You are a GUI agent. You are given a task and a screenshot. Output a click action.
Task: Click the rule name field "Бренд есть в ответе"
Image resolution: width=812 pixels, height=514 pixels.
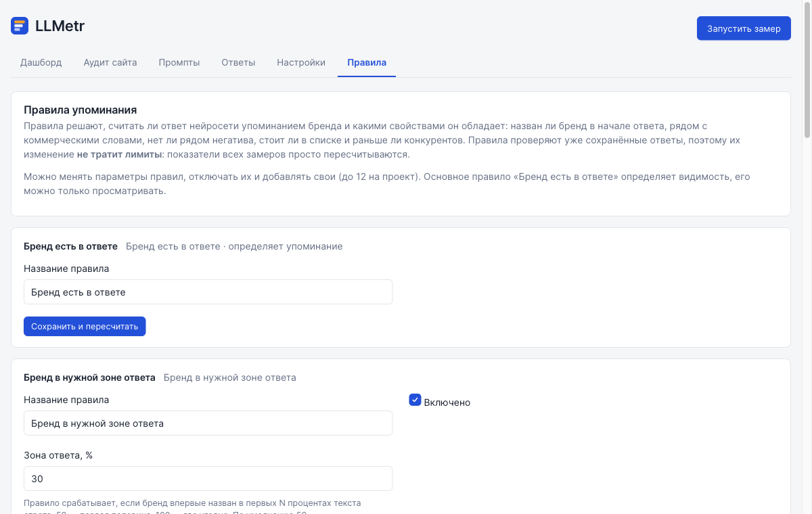coord(208,292)
